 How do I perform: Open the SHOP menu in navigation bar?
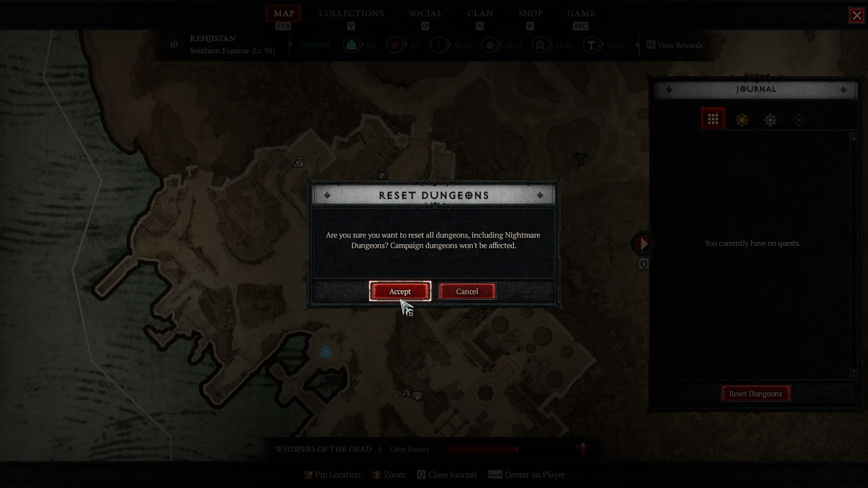(x=530, y=13)
